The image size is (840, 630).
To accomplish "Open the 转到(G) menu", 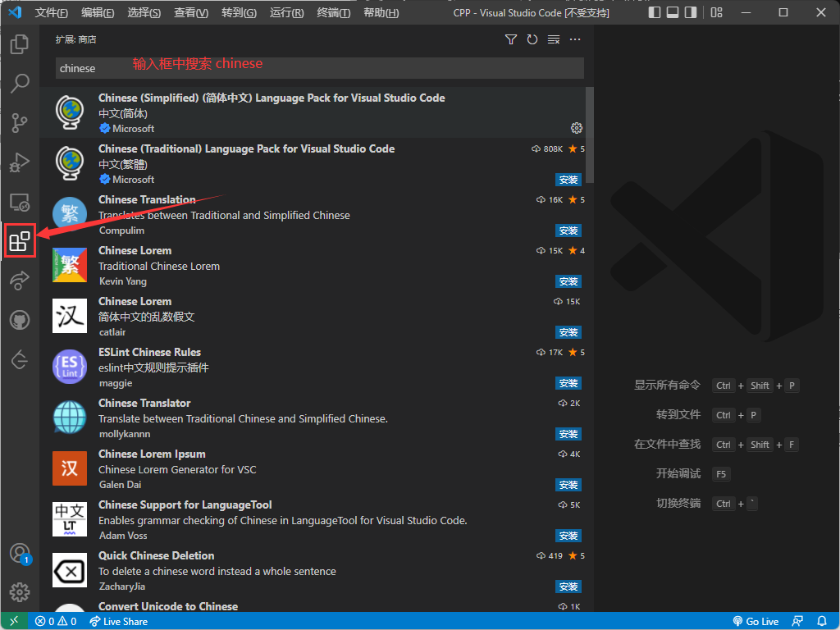I will click(239, 12).
